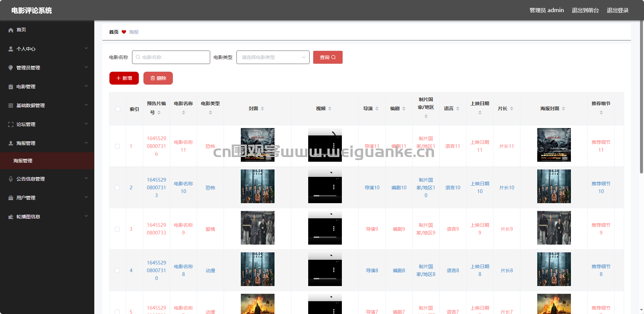Focus the 电影名称 search input field
The height and width of the screenshot is (314, 644).
pyautogui.click(x=171, y=57)
